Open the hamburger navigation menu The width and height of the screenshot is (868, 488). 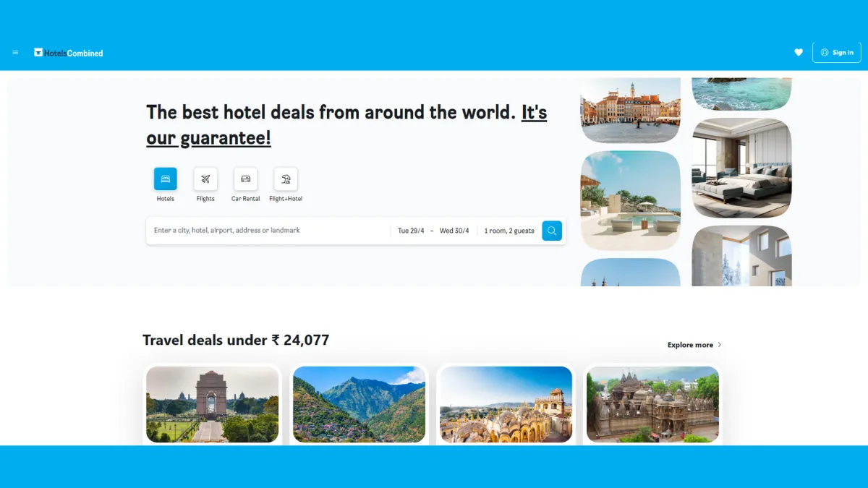pyautogui.click(x=16, y=52)
